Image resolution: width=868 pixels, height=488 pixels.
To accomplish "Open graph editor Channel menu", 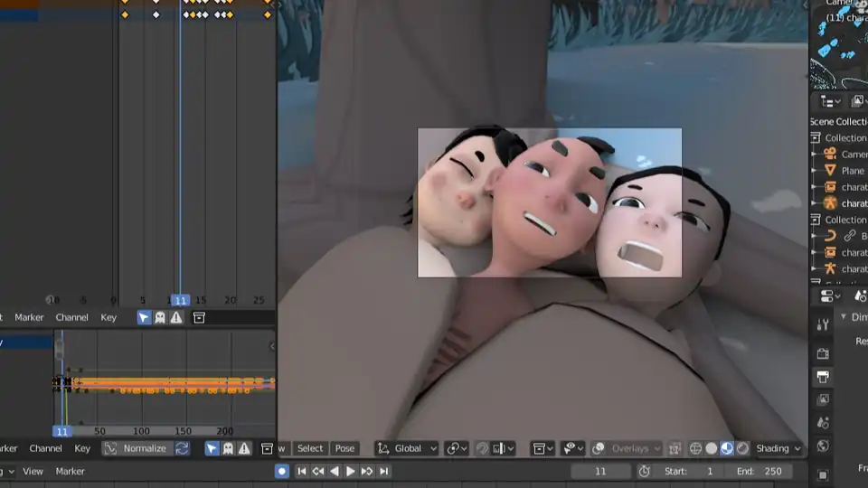I will point(45,449).
